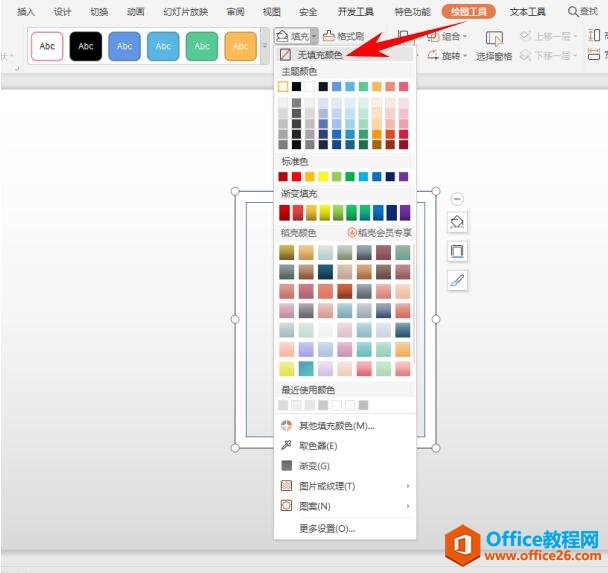Click the Format Painter (格式刷) icon

coord(329,36)
